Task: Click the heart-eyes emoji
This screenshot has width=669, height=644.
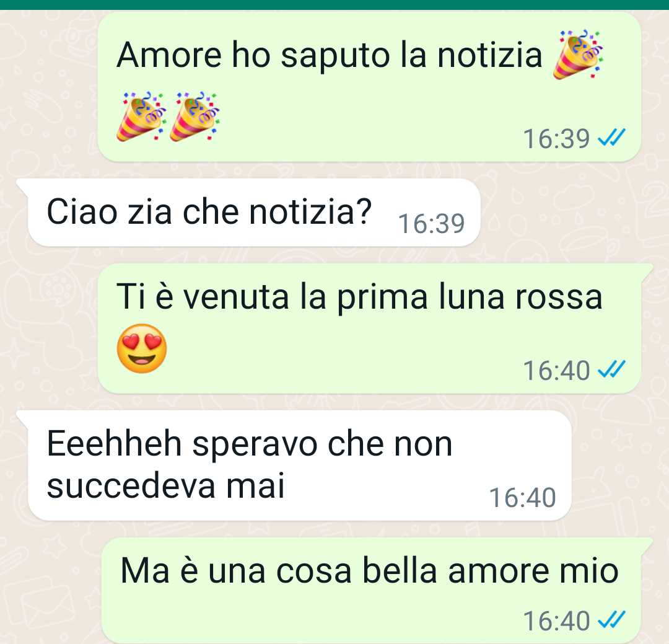Action: [142, 348]
